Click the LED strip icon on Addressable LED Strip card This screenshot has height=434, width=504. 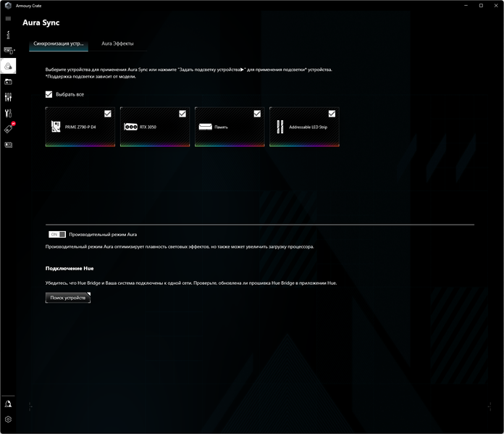(x=280, y=127)
